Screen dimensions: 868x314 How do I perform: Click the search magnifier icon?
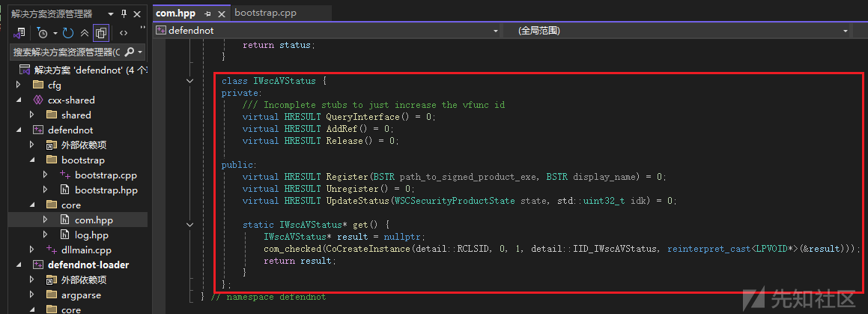point(130,52)
